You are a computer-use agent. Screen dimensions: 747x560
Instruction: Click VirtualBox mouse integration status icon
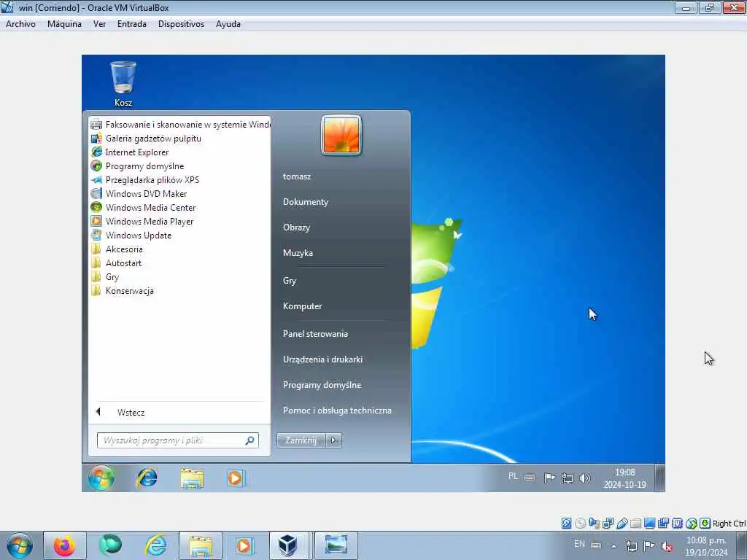[x=692, y=524]
